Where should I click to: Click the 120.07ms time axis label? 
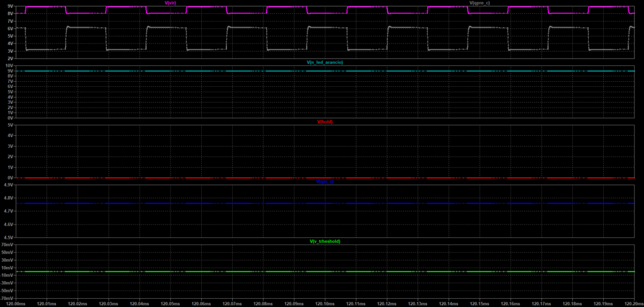[232, 304]
